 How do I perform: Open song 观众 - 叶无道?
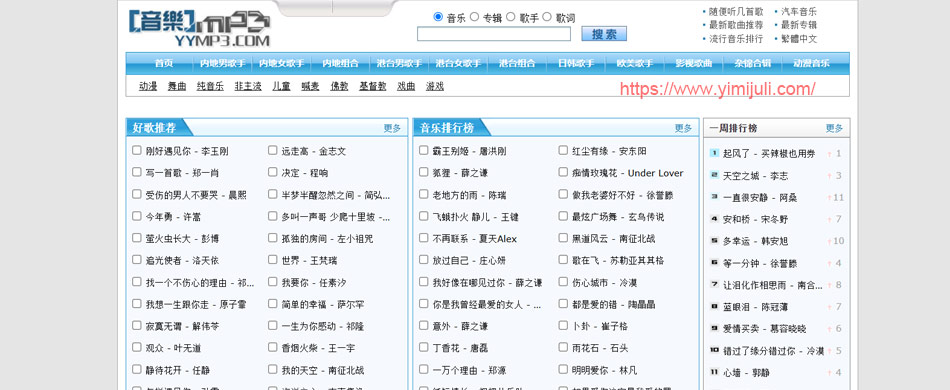point(173,348)
